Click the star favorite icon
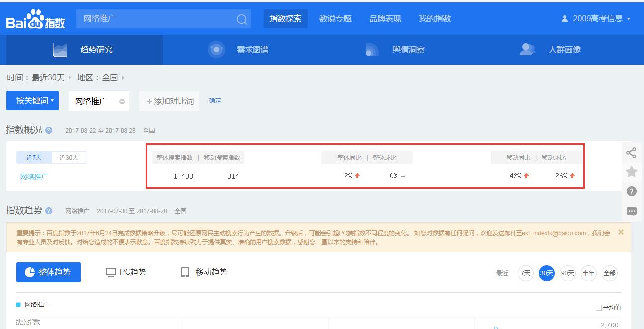 (632, 171)
